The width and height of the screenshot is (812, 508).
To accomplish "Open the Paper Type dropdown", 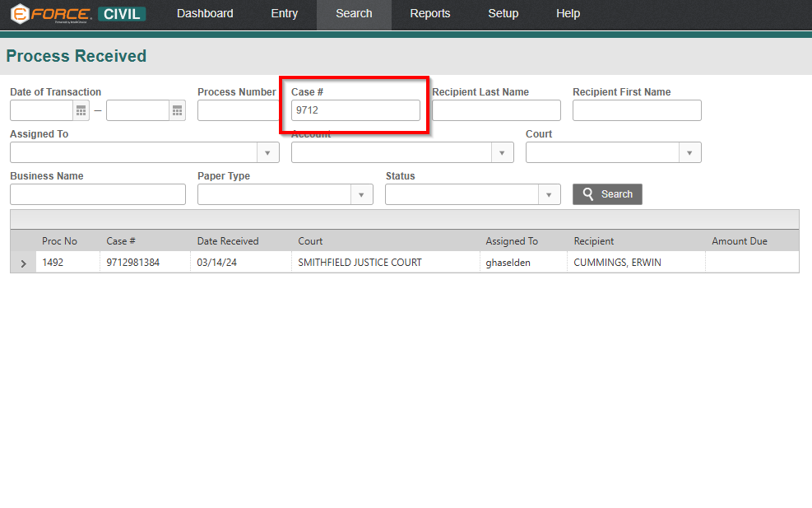I will 361,194.
